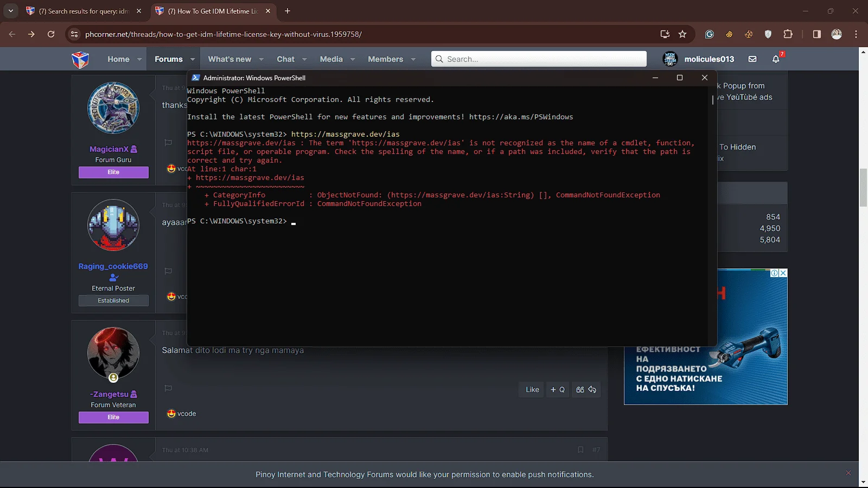
Task: Open the Extensions puzzle menu
Action: [x=788, y=34]
